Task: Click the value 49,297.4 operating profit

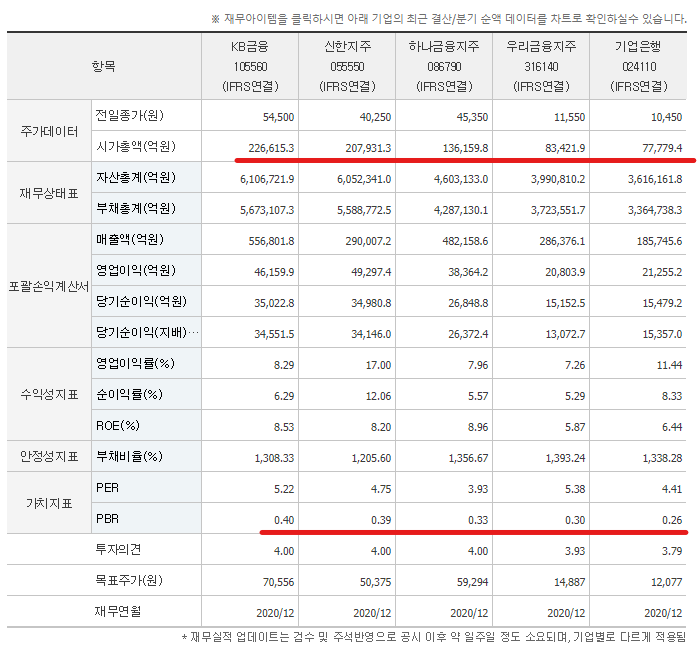Action: coord(371,272)
